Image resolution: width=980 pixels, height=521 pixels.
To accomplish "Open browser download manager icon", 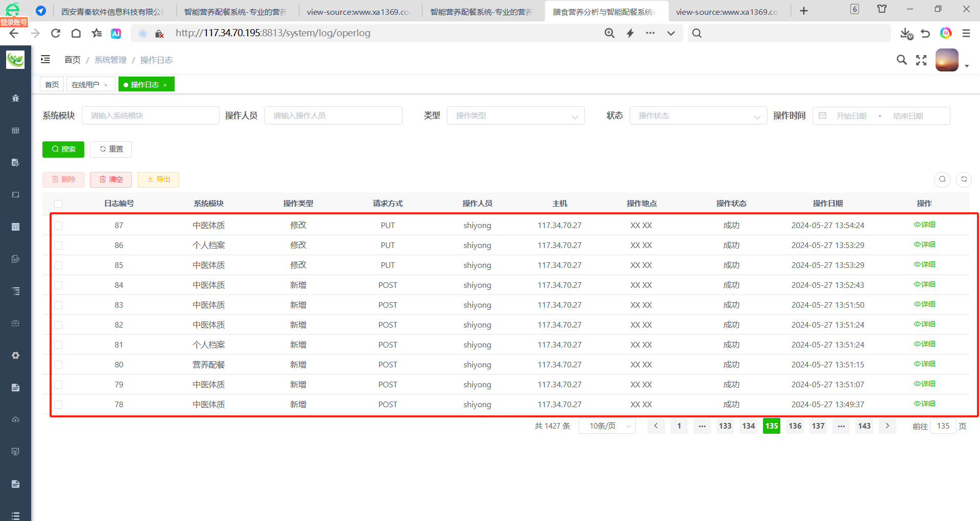I will tap(906, 33).
